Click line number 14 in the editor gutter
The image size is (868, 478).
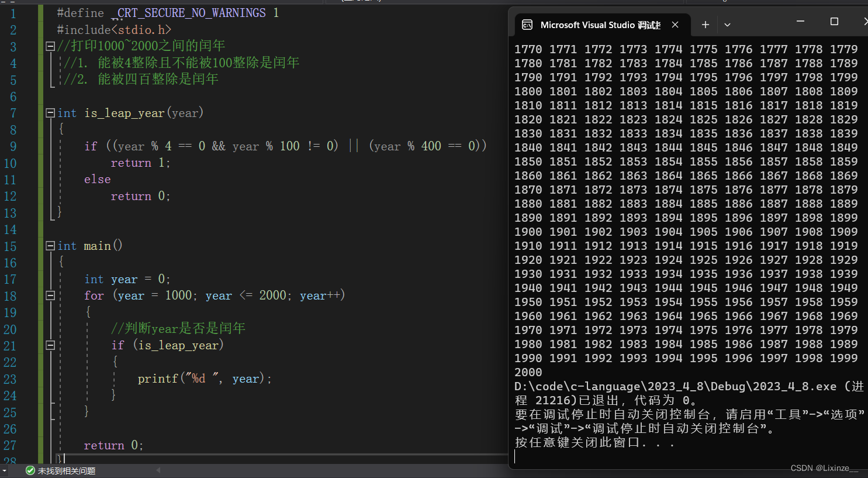pos(10,229)
